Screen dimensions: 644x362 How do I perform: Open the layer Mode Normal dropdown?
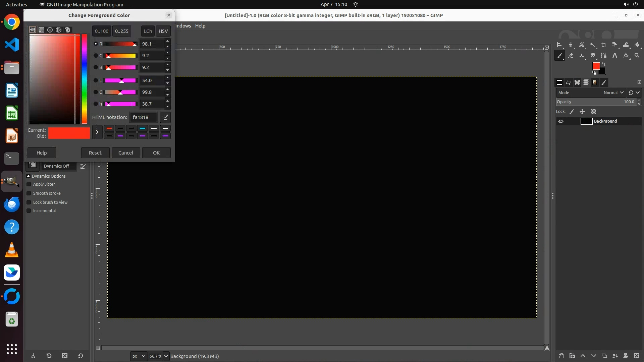pos(613,93)
